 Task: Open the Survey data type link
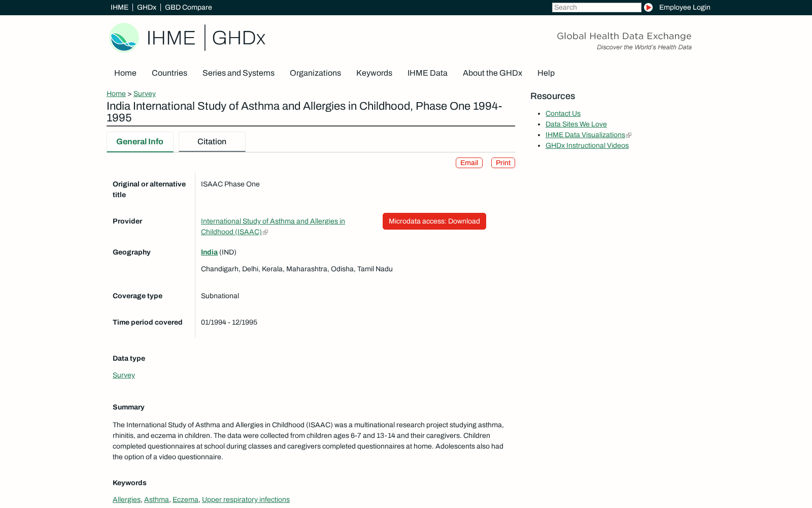pos(124,375)
